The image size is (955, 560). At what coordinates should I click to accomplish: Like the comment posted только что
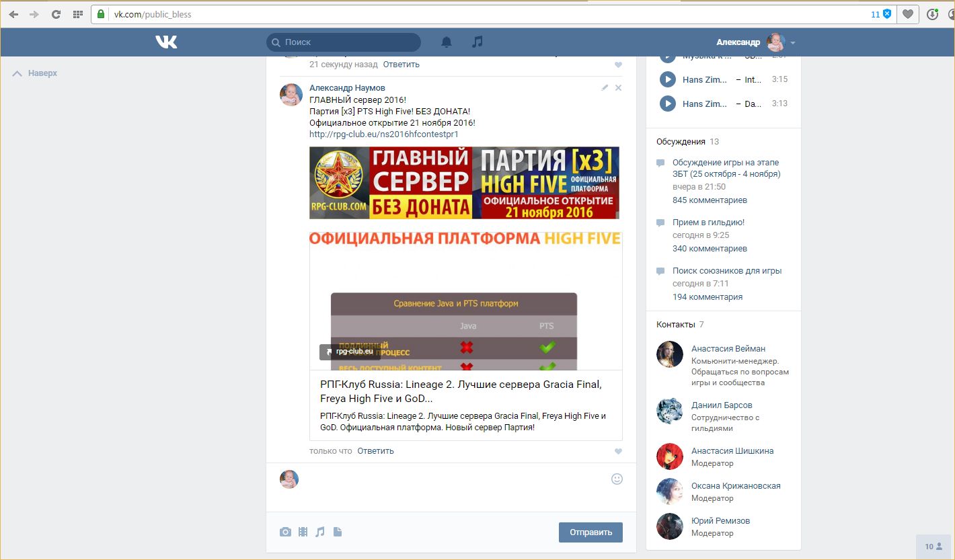click(x=619, y=451)
